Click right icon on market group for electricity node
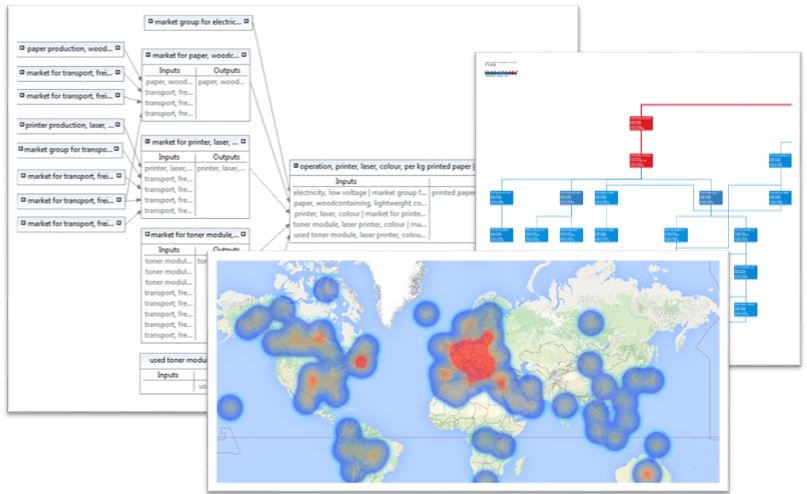Screen dimensions: 807x494 click(246, 21)
